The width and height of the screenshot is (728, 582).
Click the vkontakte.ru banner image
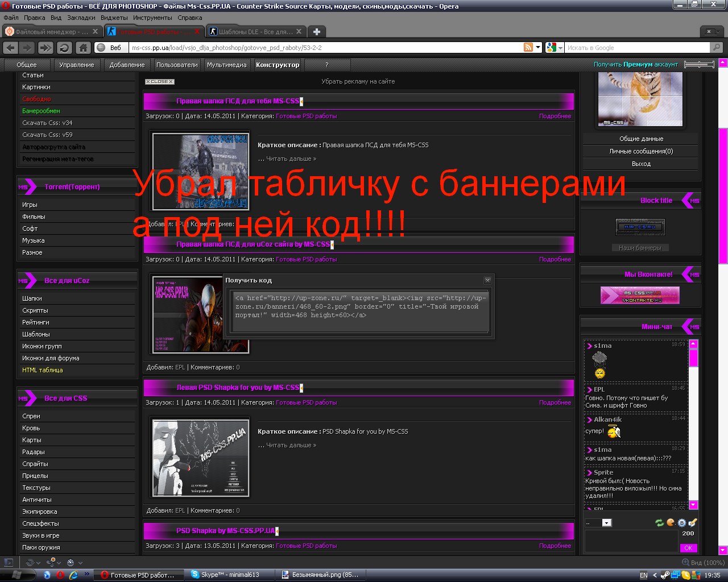click(640, 296)
